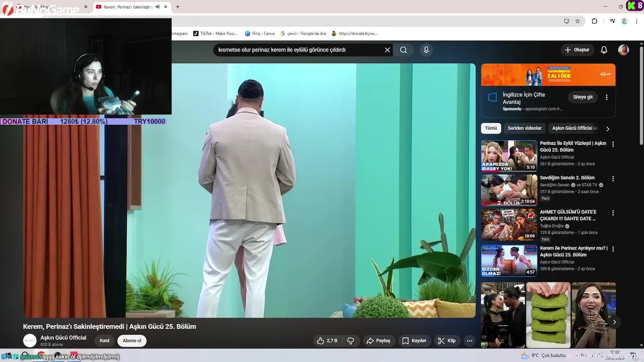Open options for Sevdiğim Sensin 2. Bölüm

(x=613, y=178)
